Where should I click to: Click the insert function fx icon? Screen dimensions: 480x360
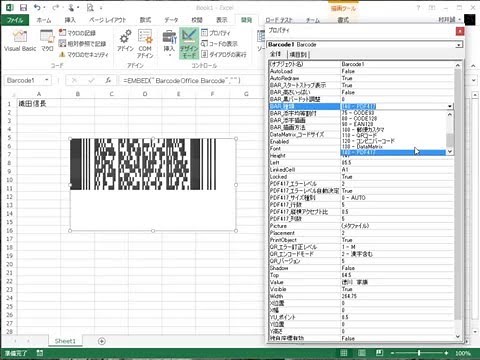point(108,80)
